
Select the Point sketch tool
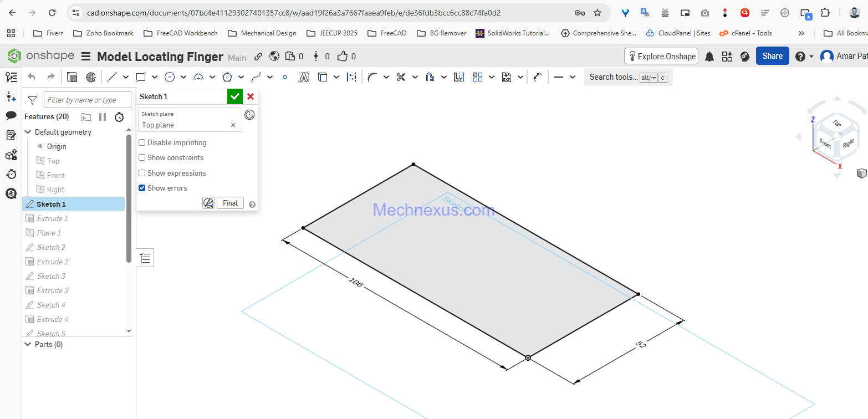point(285,77)
